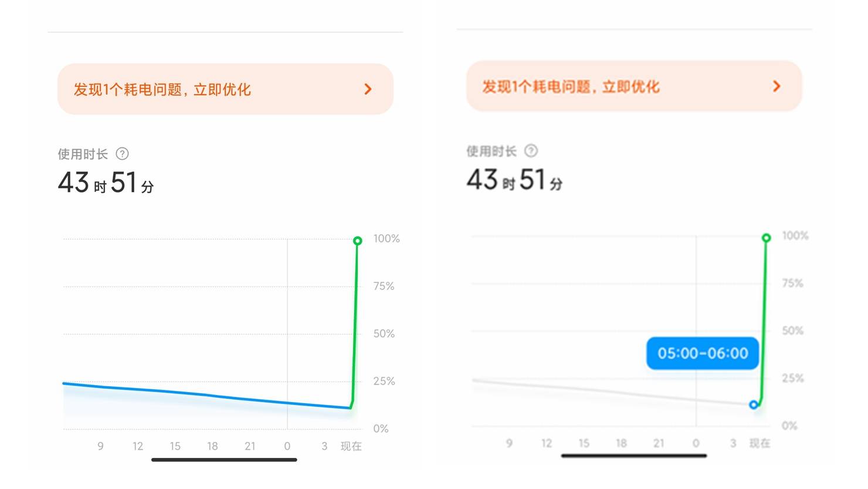Click the 现在 axis label on left chart
868x489 pixels.
pyautogui.click(x=351, y=446)
